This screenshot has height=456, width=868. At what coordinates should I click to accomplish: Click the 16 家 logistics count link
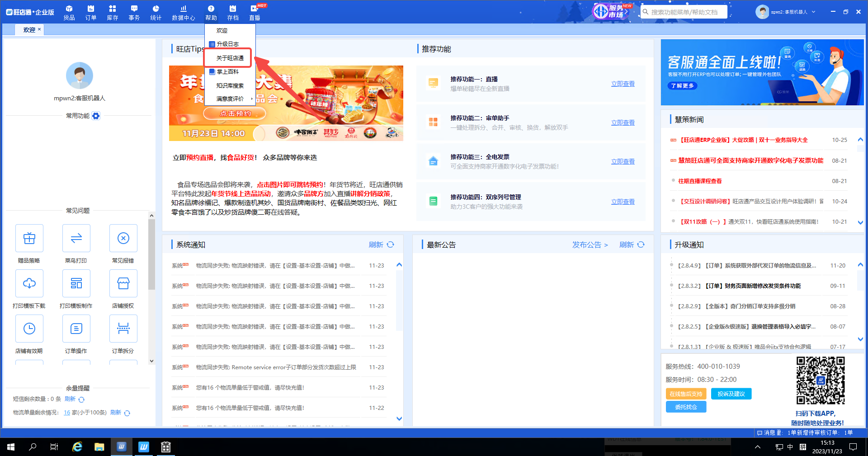click(x=67, y=413)
